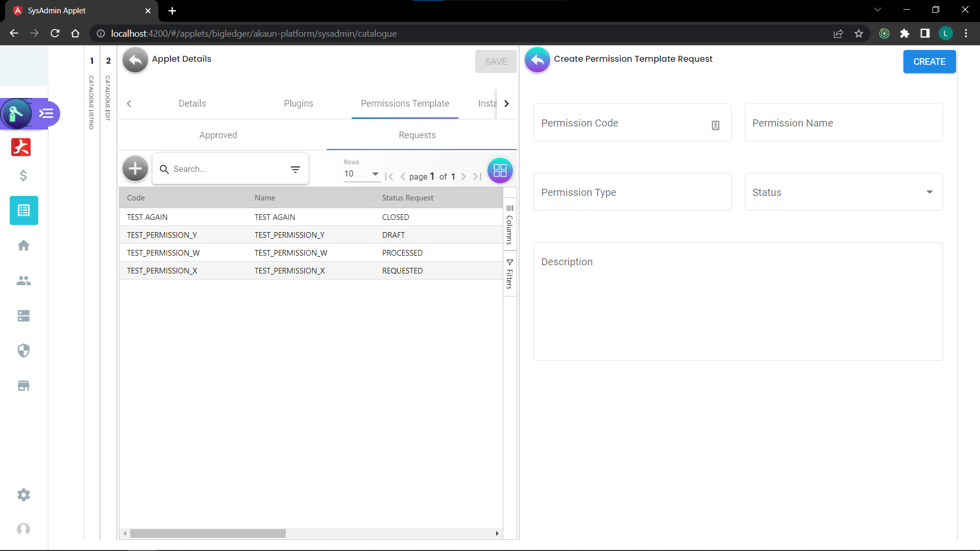Switch to the Approved sub-tab
This screenshot has width=980, height=551.
coord(218,135)
